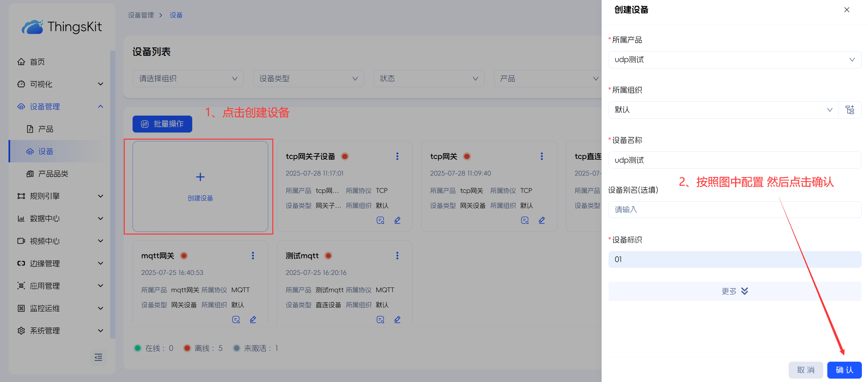Image resolution: width=868 pixels, height=382 pixels.
Task: Click the ThingsKit cloud logo
Action: coord(33,27)
